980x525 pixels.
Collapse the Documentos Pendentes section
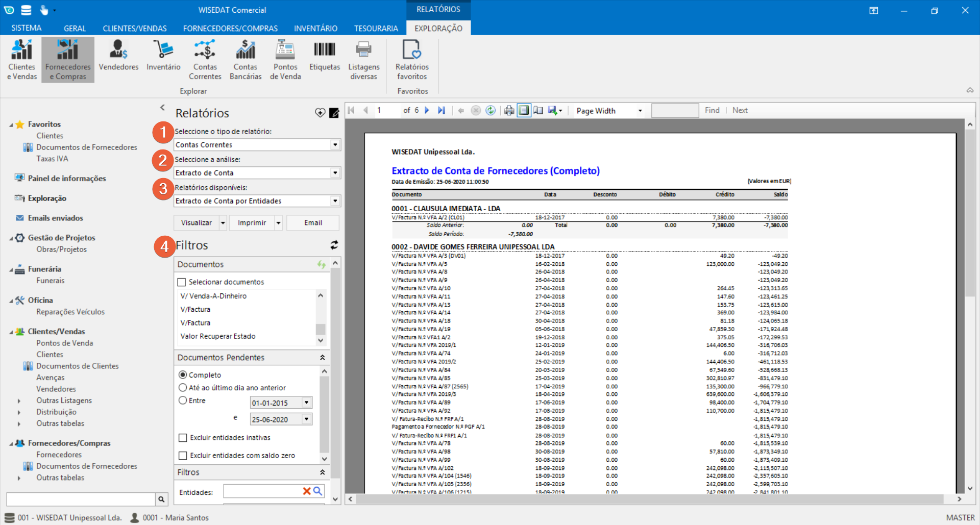tap(322, 358)
